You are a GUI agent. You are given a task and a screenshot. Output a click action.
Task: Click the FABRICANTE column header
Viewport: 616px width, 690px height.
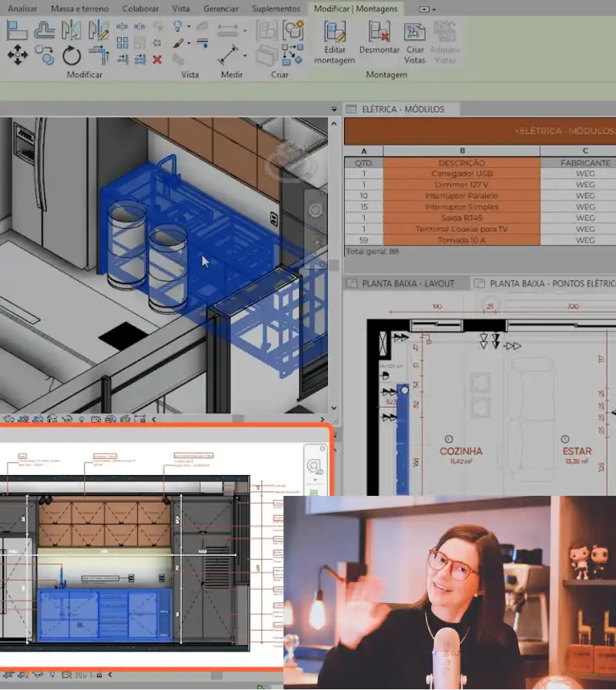click(585, 162)
